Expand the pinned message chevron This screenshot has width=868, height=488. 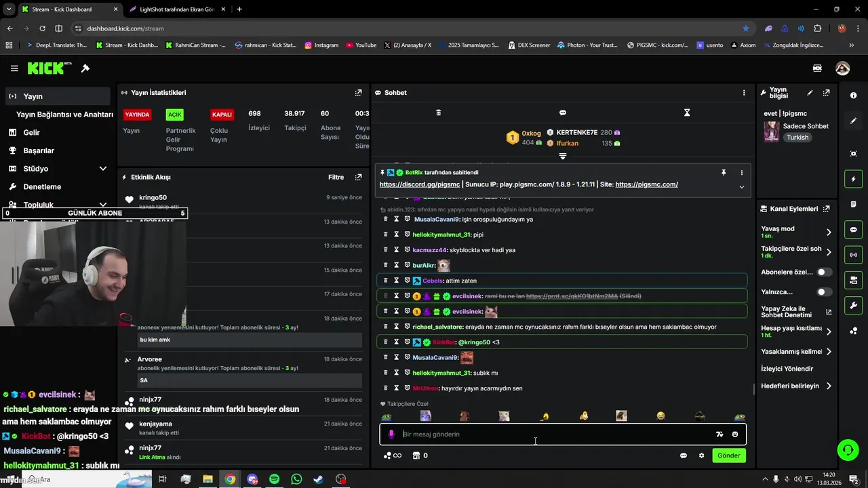(x=741, y=187)
